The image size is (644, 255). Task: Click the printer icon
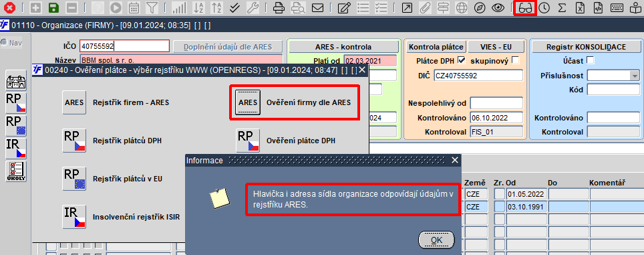click(279, 7)
